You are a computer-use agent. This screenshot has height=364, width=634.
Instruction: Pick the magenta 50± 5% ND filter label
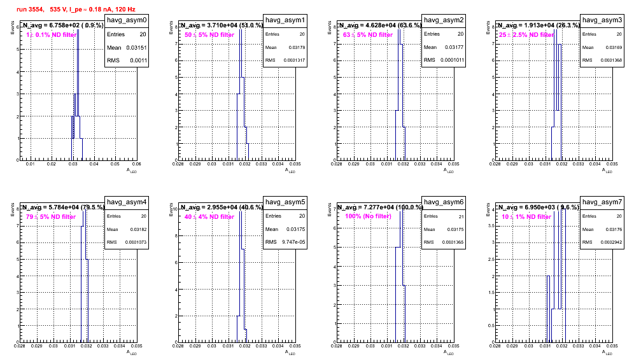point(209,35)
